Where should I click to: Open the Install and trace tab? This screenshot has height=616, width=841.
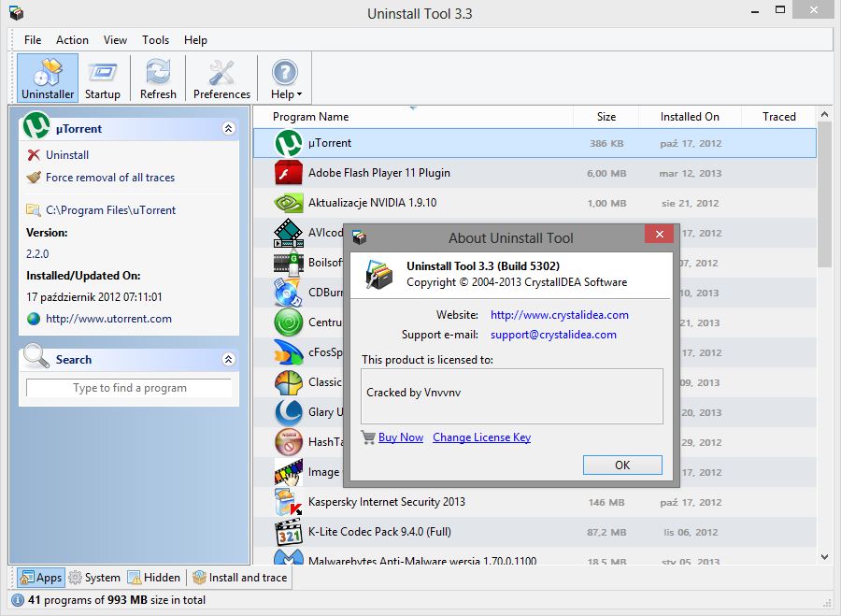point(240,578)
